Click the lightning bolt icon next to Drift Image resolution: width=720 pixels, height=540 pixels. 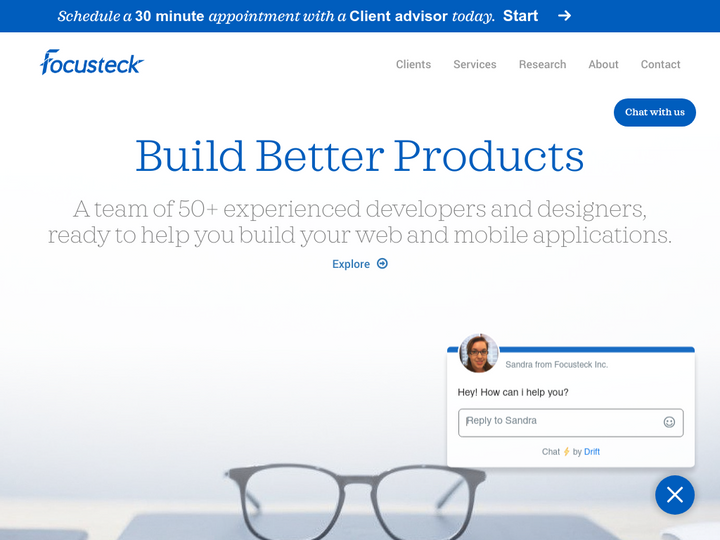566,452
